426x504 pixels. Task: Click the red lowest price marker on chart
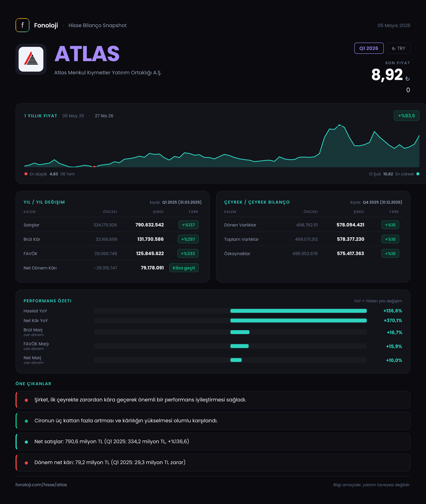click(x=94, y=167)
